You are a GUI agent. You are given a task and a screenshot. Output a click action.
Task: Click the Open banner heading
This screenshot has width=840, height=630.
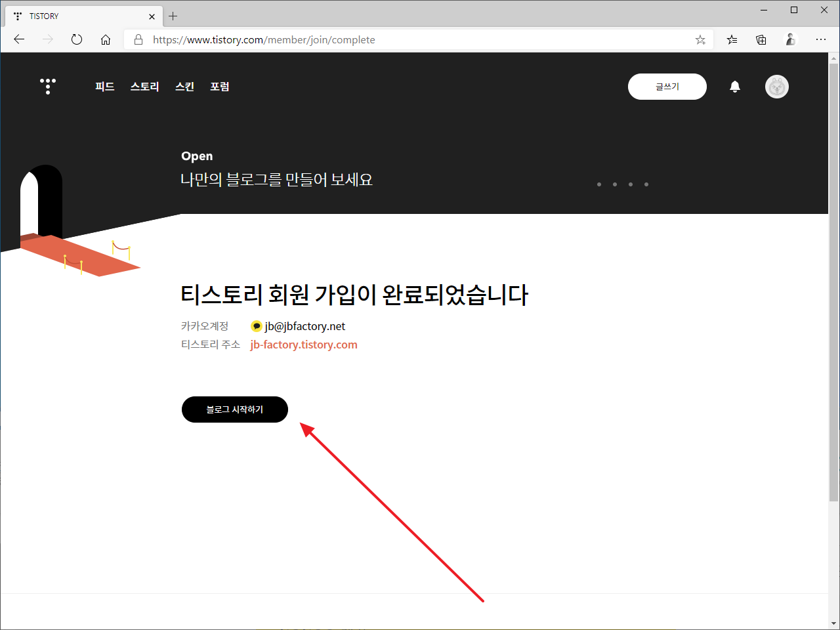click(x=197, y=156)
